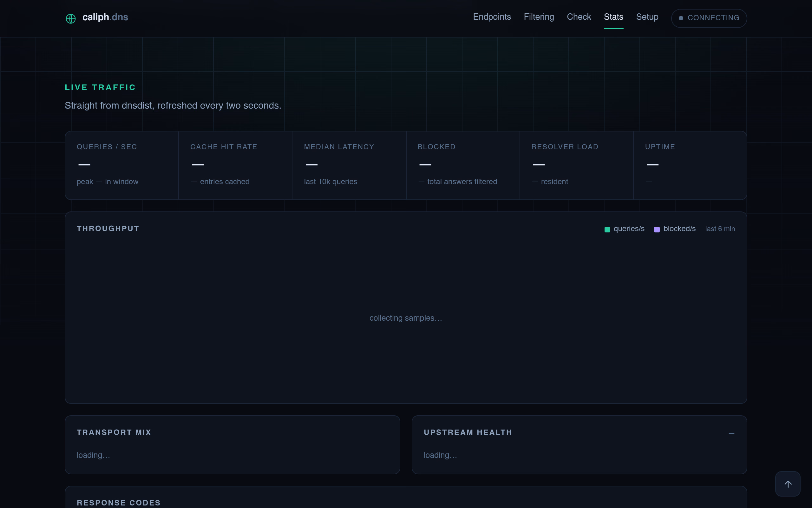The height and width of the screenshot is (508, 812).
Task: Click 'last 10k queries' text
Action: pyautogui.click(x=331, y=182)
